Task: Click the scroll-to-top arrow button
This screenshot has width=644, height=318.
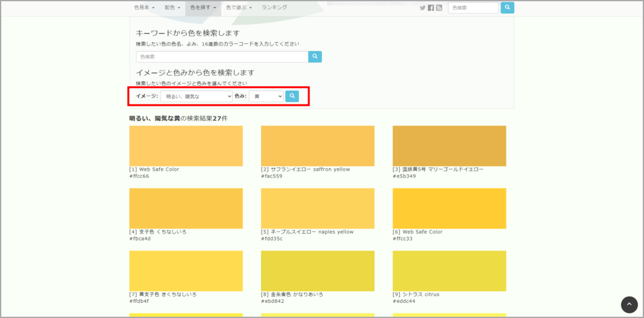Action: tap(629, 305)
